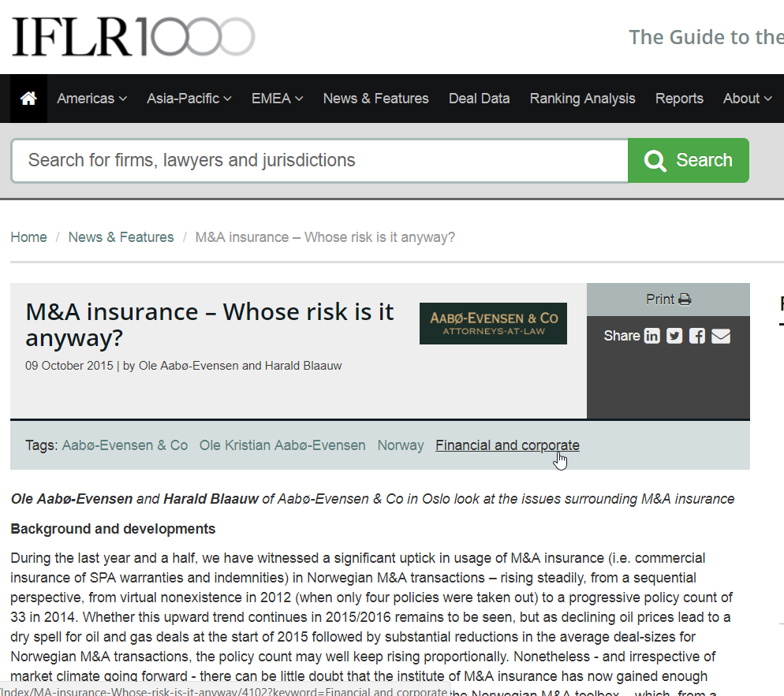The image size is (784, 696).
Task: Open Ranking Analysis menu item
Action: pos(583,99)
